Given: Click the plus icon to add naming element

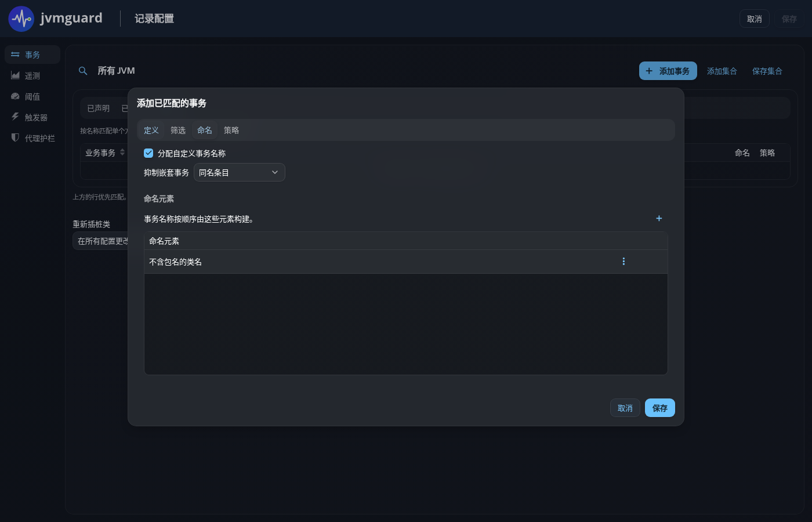Looking at the screenshot, I should (659, 219).
